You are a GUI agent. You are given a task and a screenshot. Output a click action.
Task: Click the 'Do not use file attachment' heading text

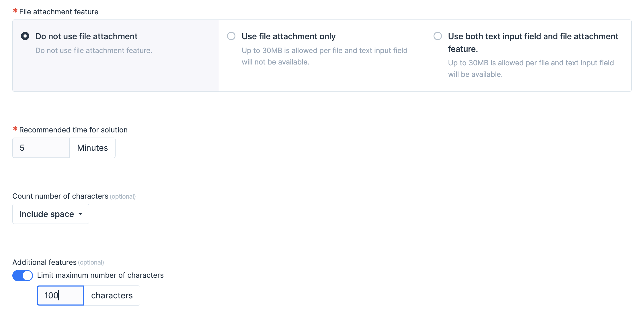point(86,36)
